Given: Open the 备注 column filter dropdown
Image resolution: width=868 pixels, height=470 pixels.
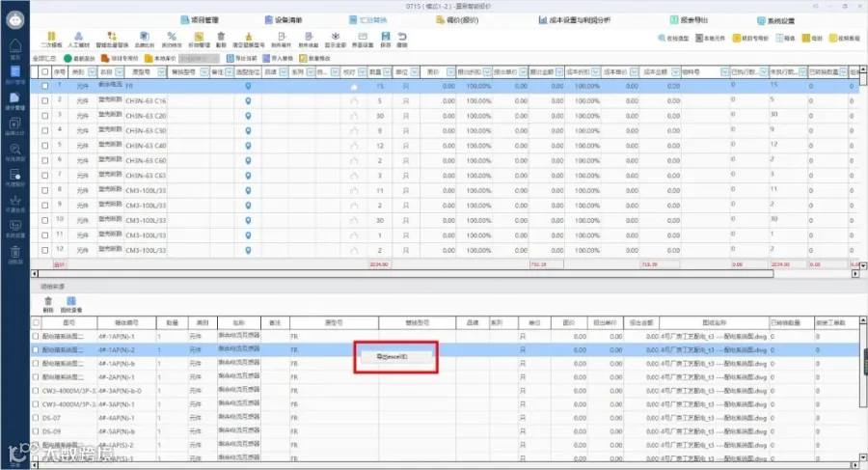Looking at the screenshot, I should [230, 72].
